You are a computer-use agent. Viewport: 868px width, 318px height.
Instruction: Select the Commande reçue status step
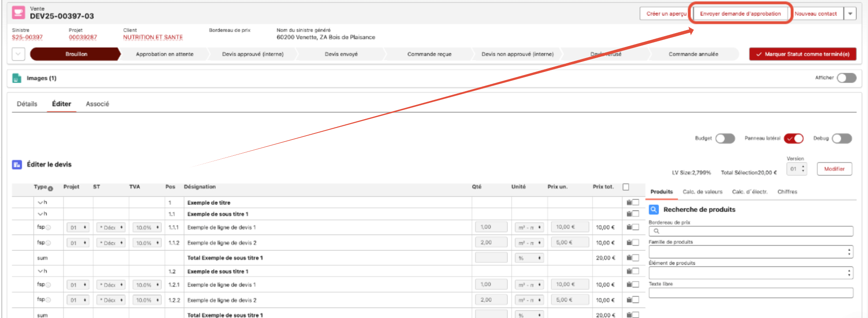click(429, 54)
